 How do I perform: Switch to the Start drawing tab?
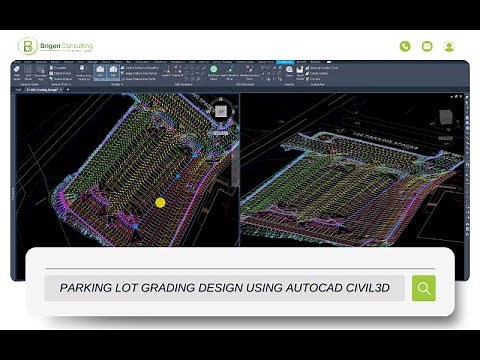pos(19,90)
